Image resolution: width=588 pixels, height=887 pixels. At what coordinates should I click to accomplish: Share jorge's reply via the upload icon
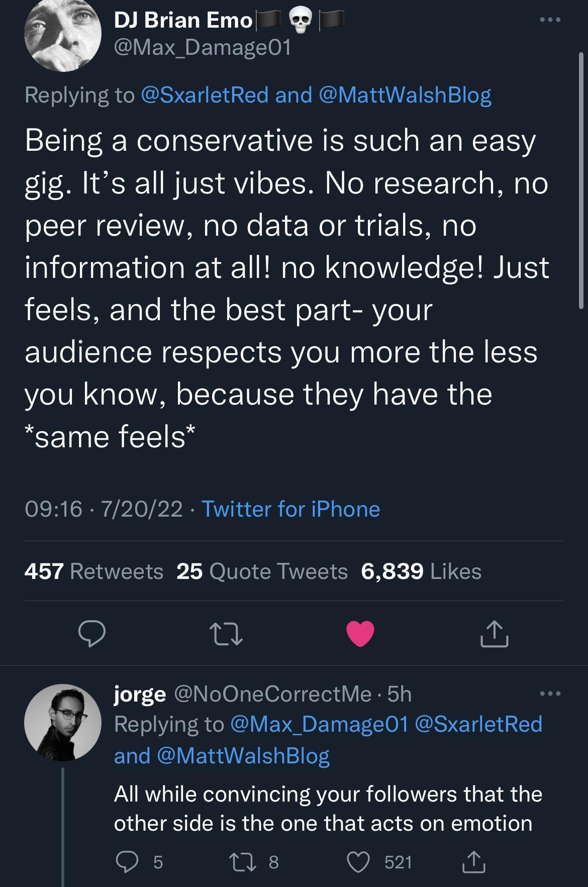click(x=473, y=860)
